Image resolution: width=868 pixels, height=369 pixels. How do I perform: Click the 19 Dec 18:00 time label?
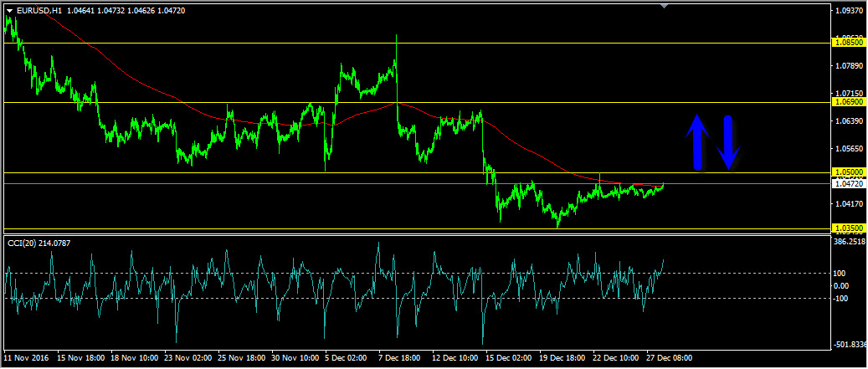[562, 358]
